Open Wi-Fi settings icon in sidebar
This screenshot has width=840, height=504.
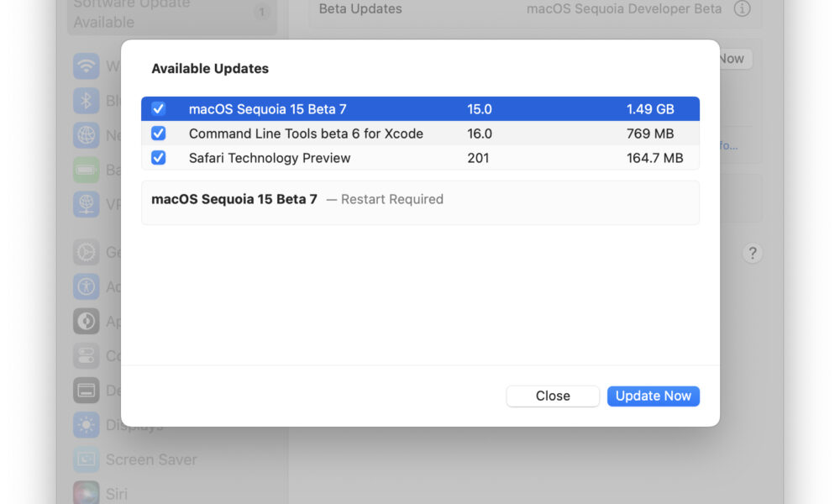click(87, 66)
